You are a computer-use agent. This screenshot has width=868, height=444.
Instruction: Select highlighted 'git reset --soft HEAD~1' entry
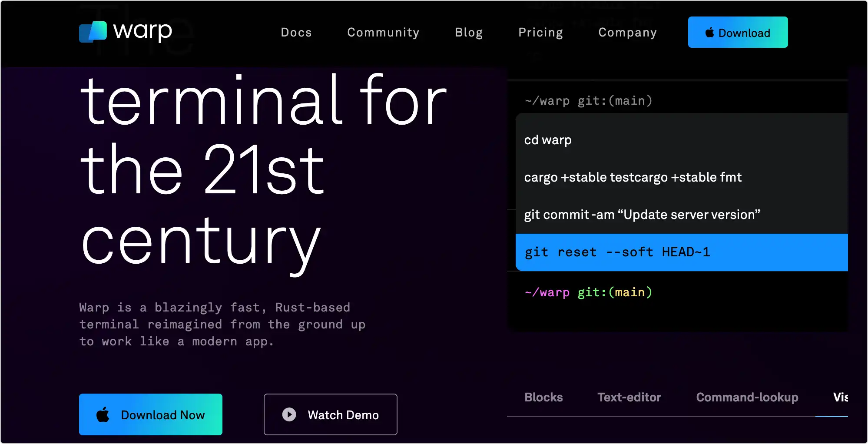click(682, 252)
